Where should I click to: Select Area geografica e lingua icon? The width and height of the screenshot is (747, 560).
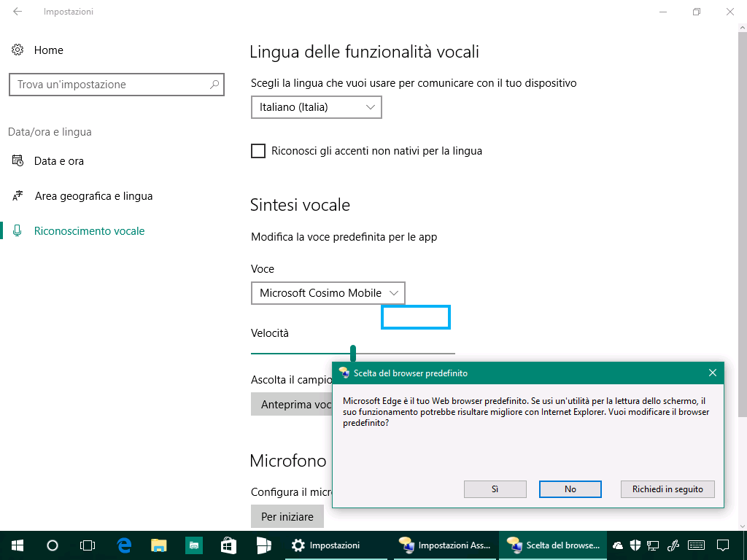click(18, 195)
